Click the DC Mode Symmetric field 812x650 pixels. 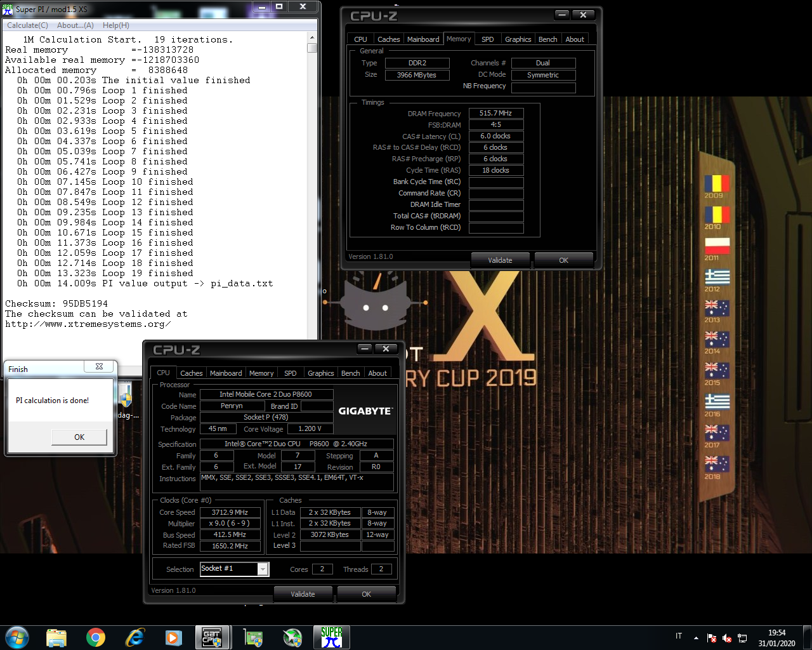[543, 75]
